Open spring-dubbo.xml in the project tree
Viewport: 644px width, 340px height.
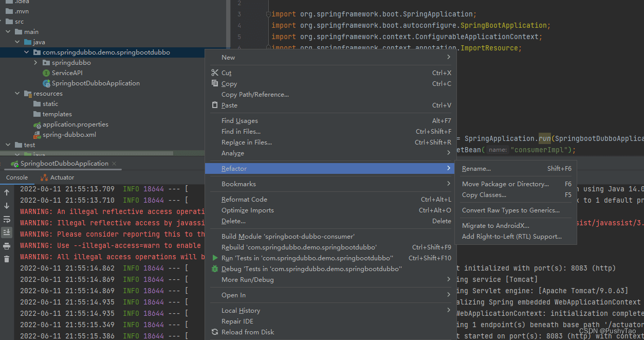point(69,135)
